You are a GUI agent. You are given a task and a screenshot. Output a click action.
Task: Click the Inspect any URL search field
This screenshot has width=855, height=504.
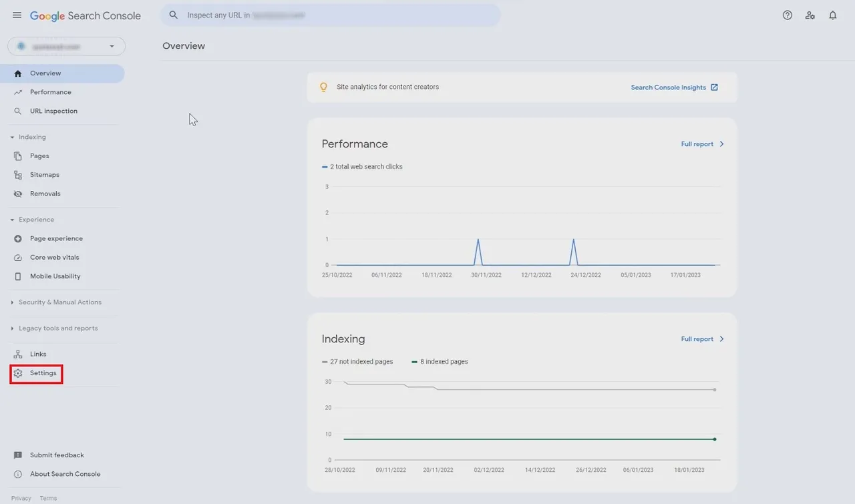(330, 15)
